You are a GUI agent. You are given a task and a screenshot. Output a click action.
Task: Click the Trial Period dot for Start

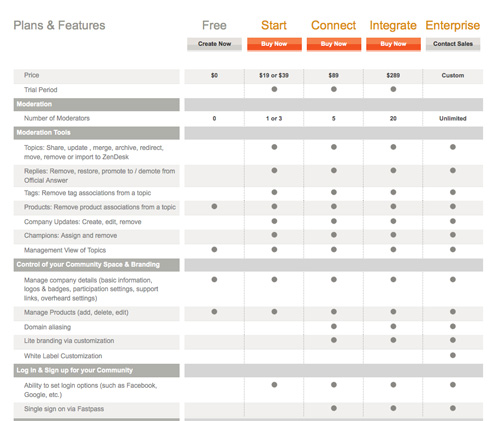274,89
